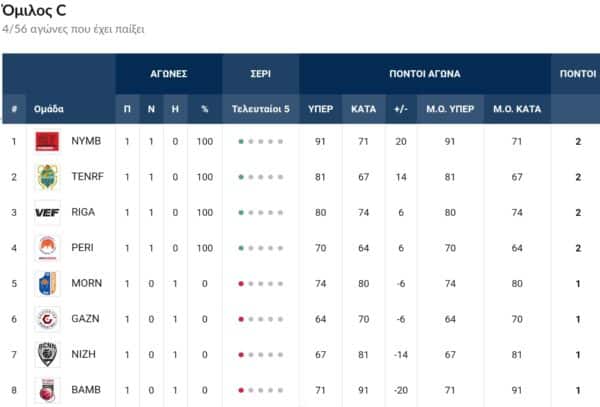Viewport: 600px width, 407px height.
Task: Sort by Μ.Ο. ΥΠΕΡ column
Action: pos(450,108)
